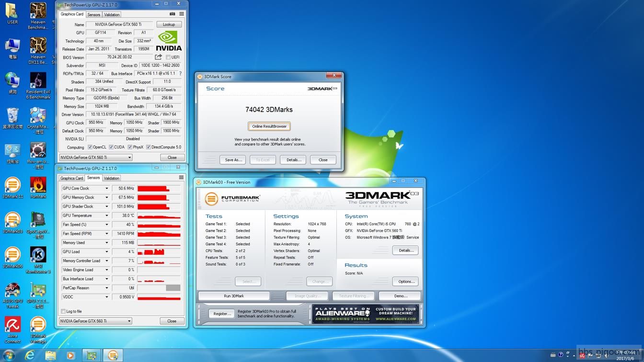
Task: Open the Heaven DX11 Benchmark desktop shortcut
Action: pyautogui.click(x=38, y=50)
